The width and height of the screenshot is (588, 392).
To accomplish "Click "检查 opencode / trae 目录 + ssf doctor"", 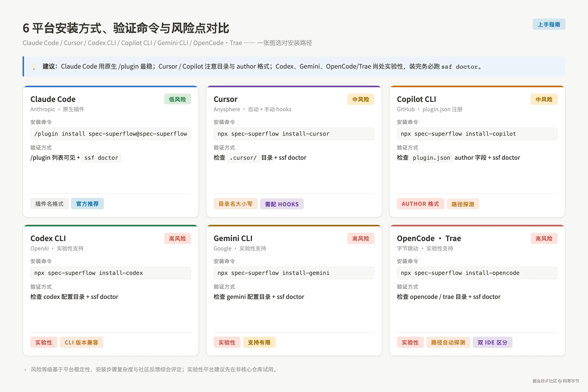I will [x=449, y=297].
